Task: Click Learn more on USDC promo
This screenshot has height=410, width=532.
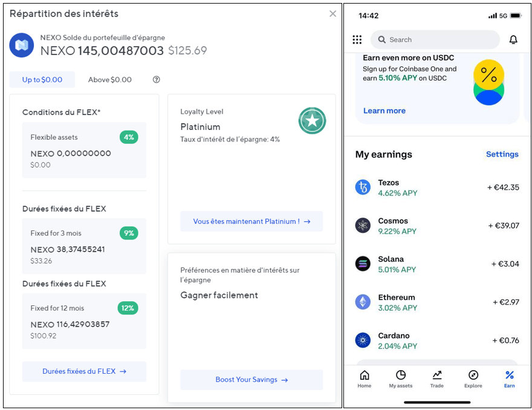Action: 384,111
